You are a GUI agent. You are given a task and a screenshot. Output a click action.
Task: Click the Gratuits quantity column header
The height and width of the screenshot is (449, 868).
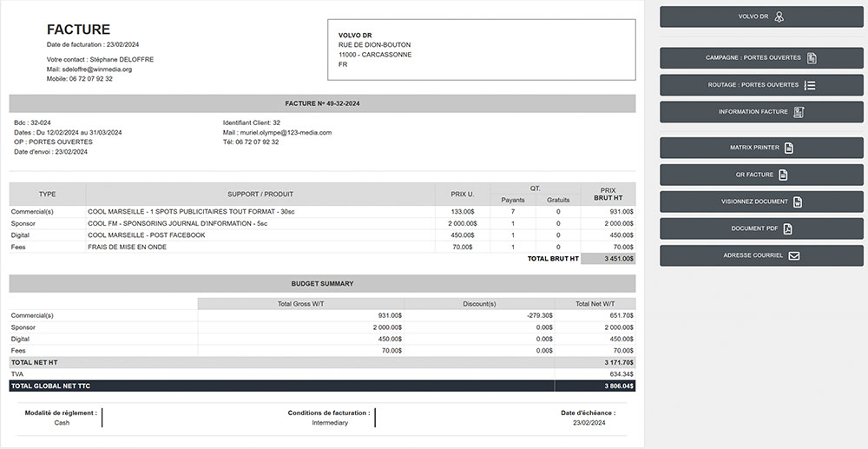[x=558, y=200]
